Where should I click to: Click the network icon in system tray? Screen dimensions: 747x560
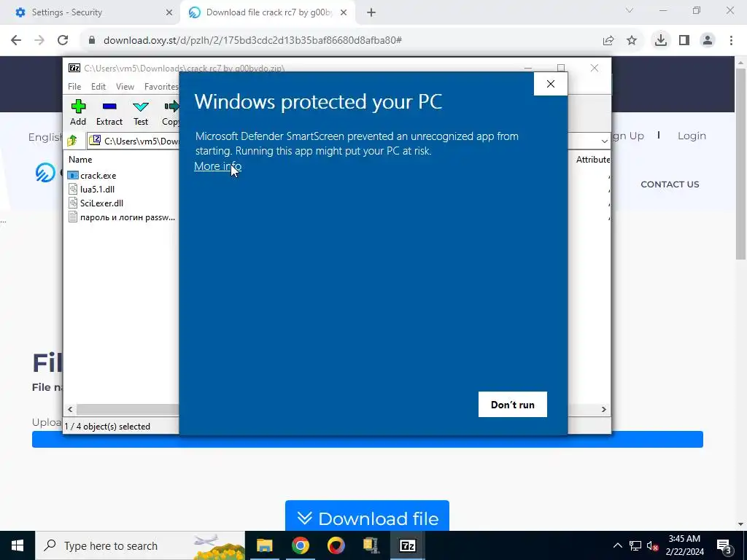click(x=635, y=545)
